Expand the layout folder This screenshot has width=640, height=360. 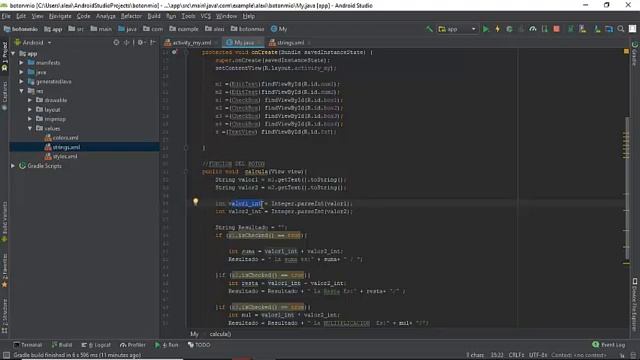pos(30,110)
